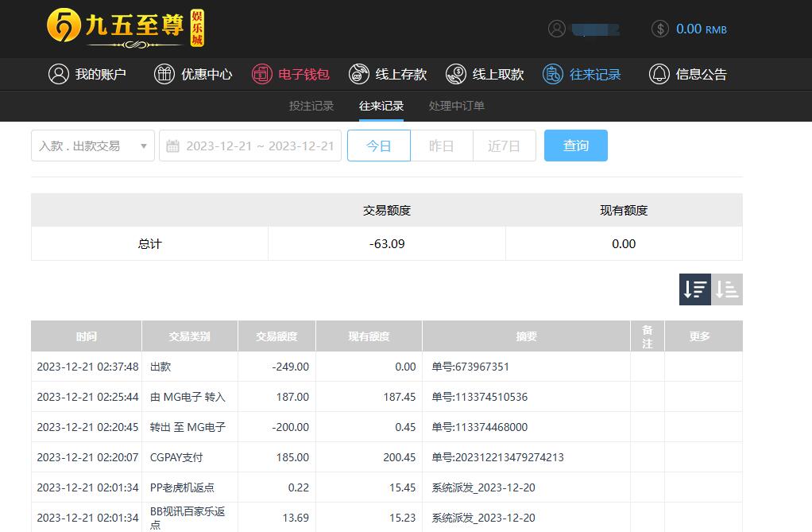Screen dimensions: 812x532
Task: Click the 摘要 column header
Action: [x=526, y=336]
